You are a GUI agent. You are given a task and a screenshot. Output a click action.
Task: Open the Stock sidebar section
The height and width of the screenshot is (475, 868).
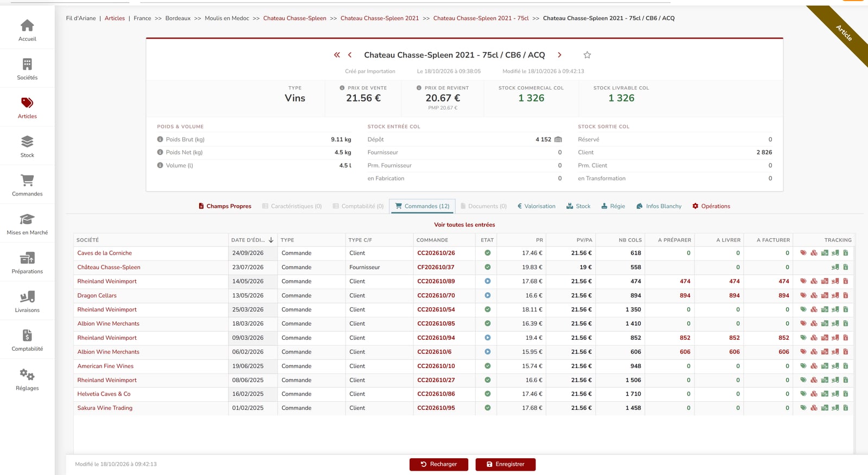pos(27,147)
